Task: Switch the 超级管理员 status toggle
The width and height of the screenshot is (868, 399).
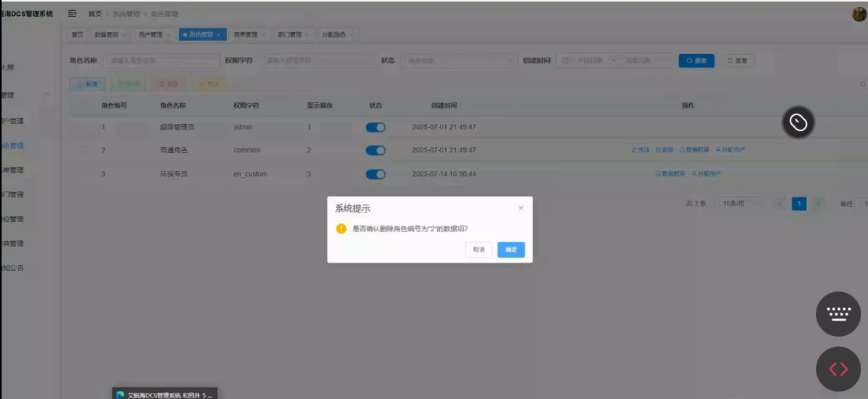Action: click(x=375, y=128)
